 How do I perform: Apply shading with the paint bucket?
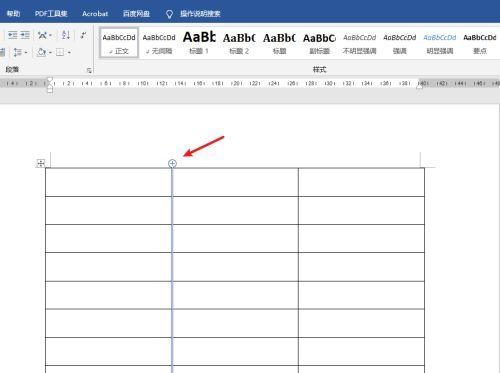(x=42, y=52)
